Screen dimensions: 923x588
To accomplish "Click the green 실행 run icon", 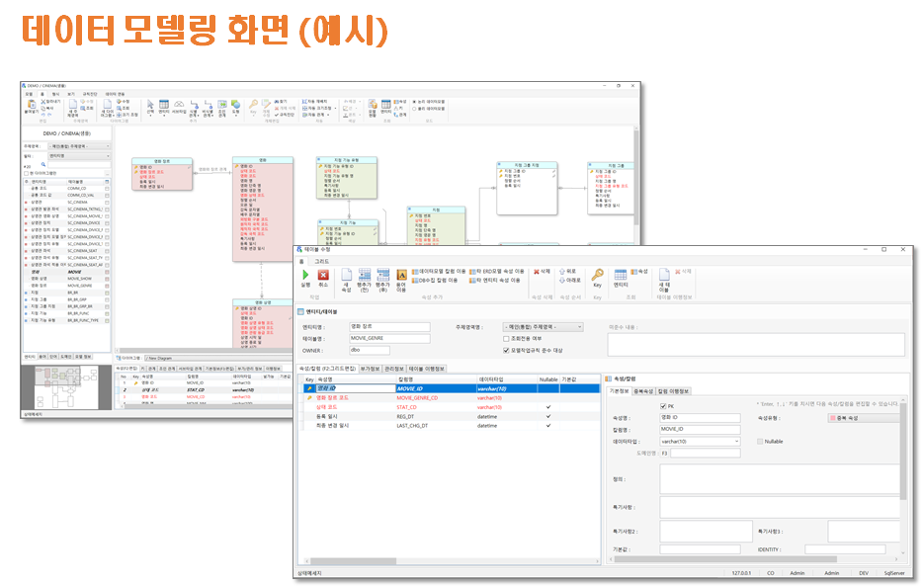I will 305,275.
